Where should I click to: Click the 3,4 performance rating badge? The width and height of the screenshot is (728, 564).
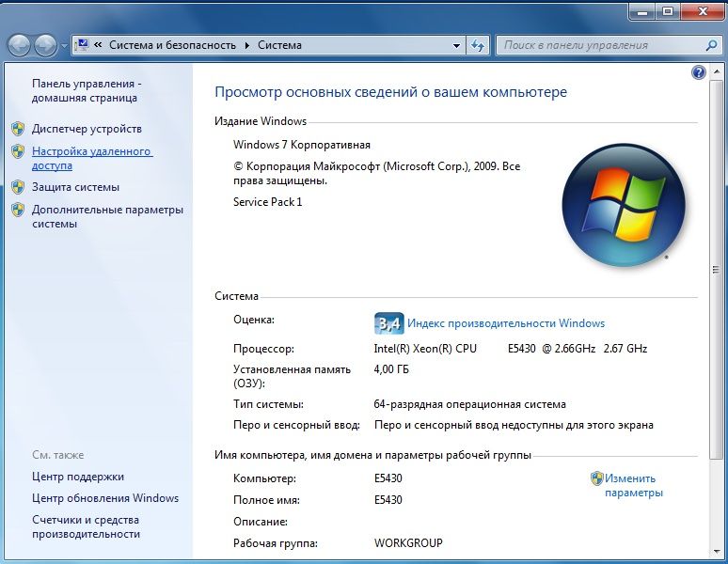click(388, 323)
